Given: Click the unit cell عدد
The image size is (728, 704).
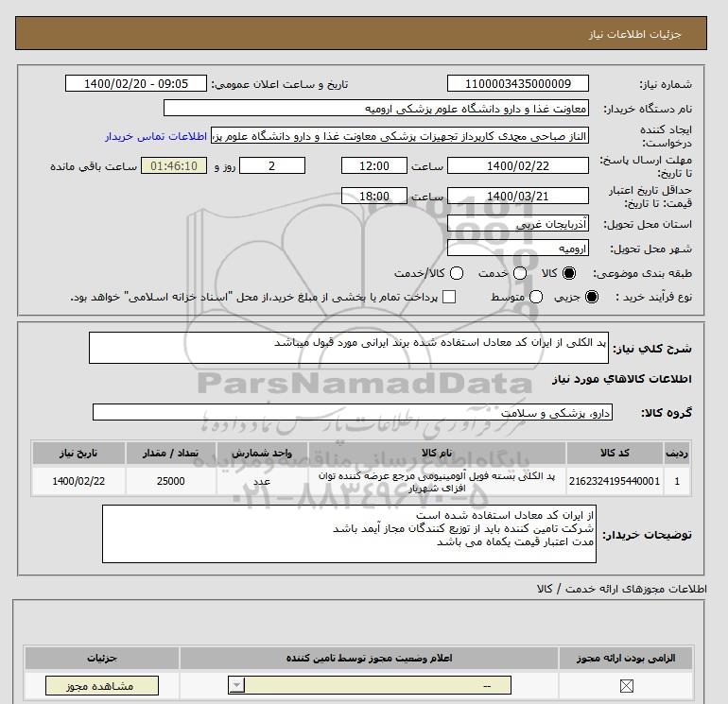Looking at the screenshot, I should pos(262,481).
